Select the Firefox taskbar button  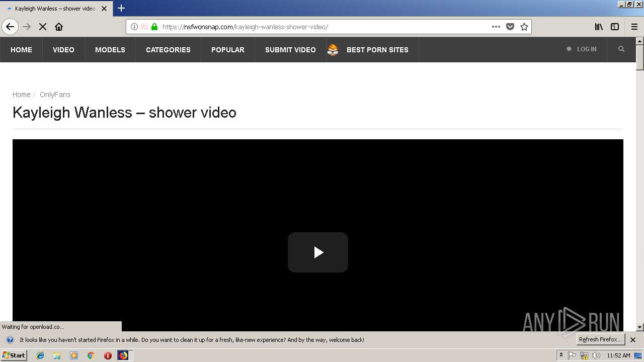tap(124, 355)
